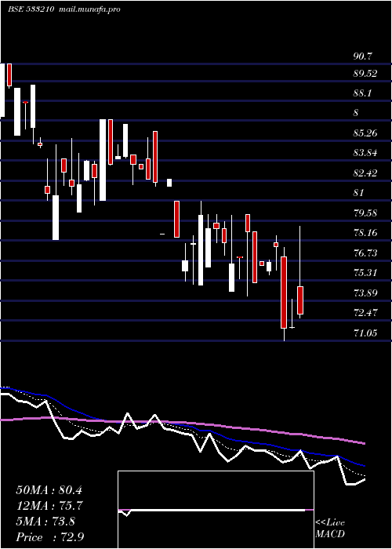This screenshot has height=549, width=392.
Task: Click the last red candlestick on the right
Action: click(x=300, y=300)
